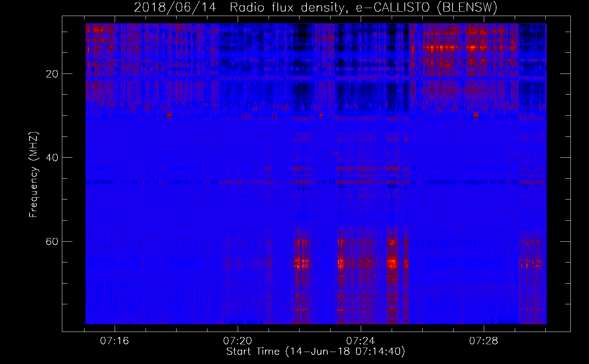Click the '60' frequency tick label
This screenshot has height=364, width=589.
pos(52,242)
